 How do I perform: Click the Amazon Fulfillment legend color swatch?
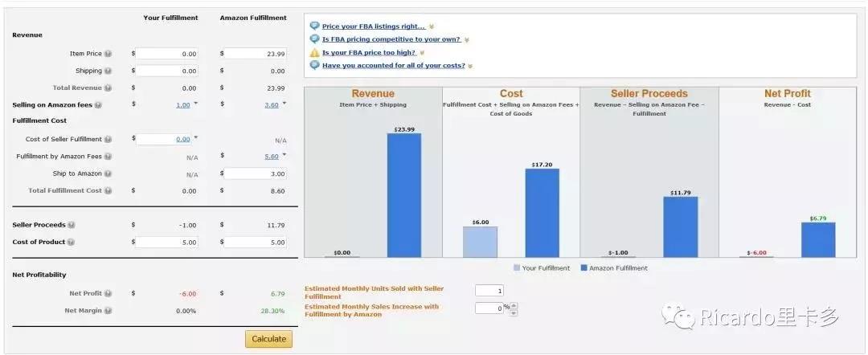(x=583, y=268)
